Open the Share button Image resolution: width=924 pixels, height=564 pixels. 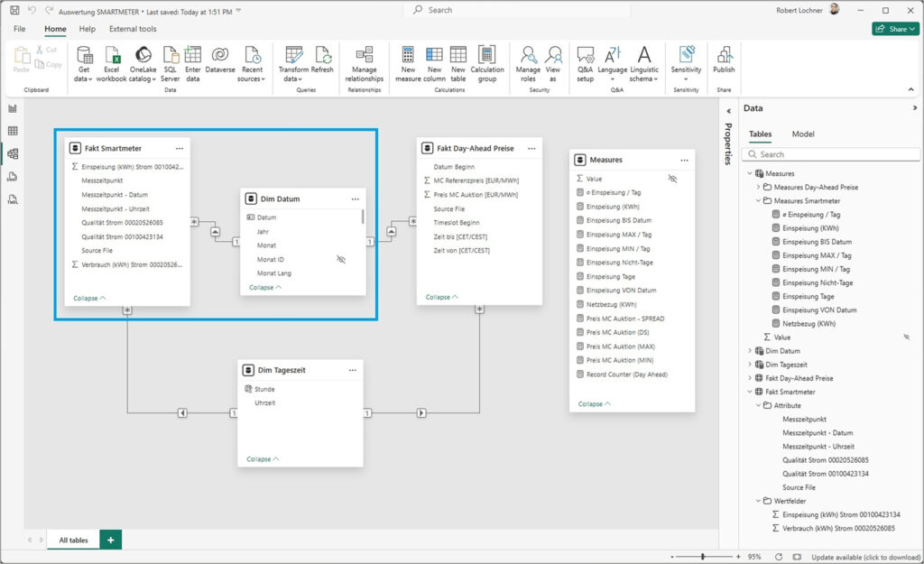click(x=895, y=28)
